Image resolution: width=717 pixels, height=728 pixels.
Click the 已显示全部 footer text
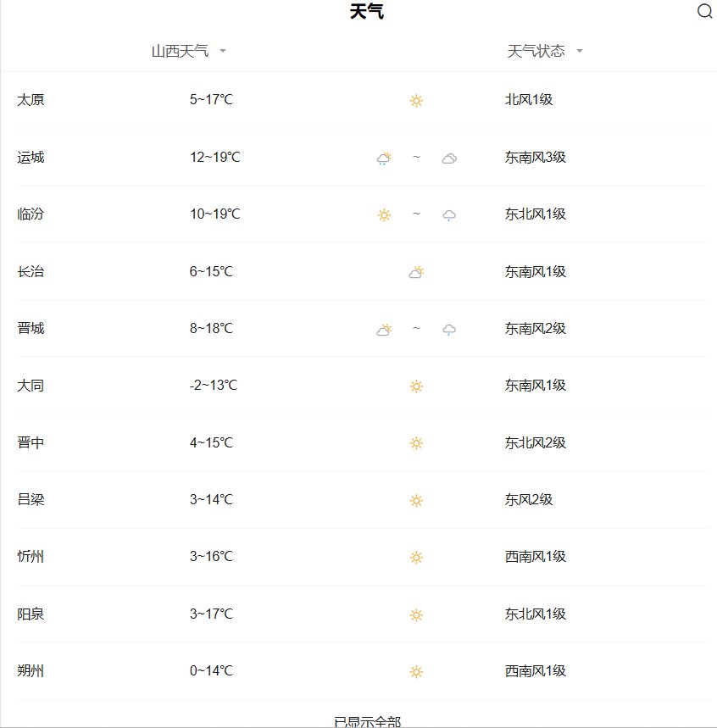(367, 721)
